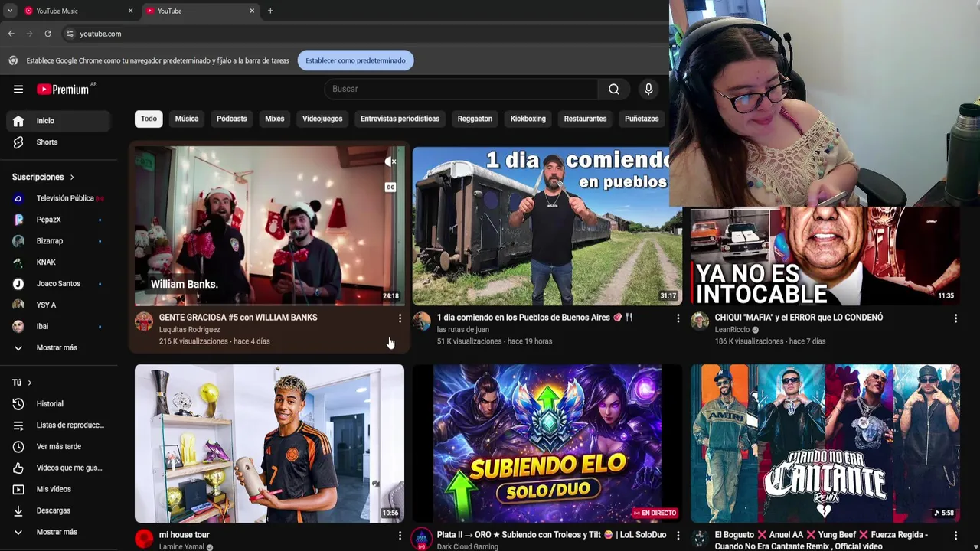Open a new browser tab

270,11
